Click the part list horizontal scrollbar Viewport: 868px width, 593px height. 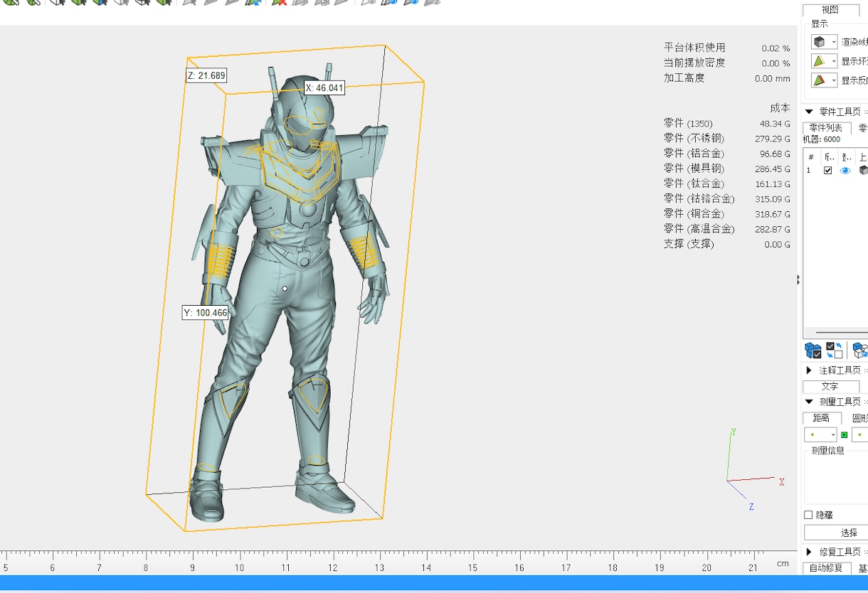pyautogui.click(x=842, y=332)
